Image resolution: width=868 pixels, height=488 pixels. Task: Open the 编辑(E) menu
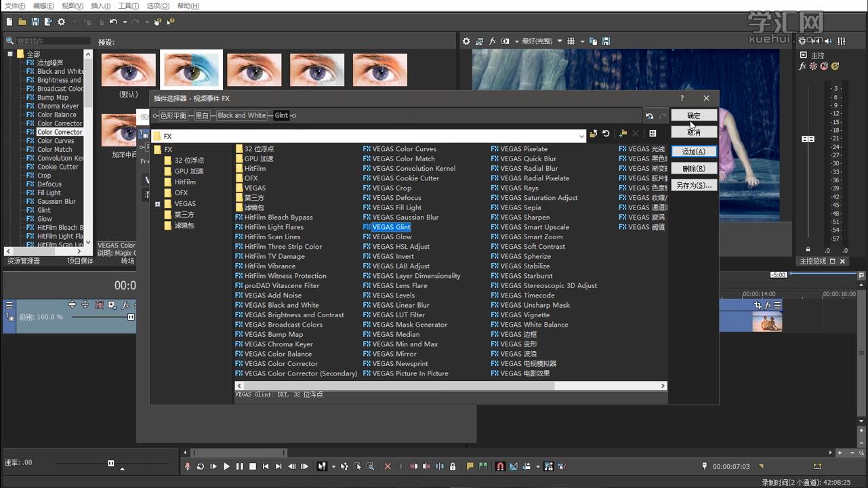[x=43, y=5]
